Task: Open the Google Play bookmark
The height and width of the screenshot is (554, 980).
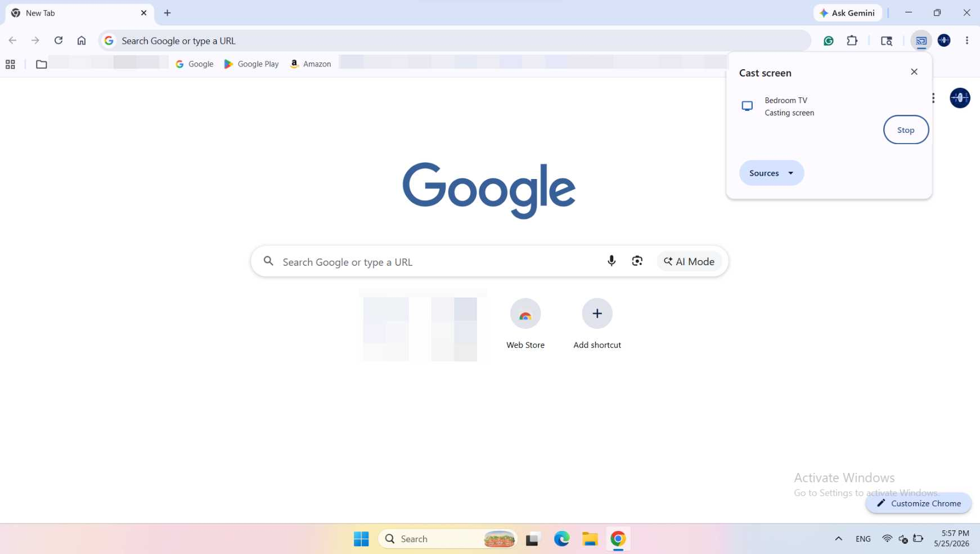Action: click(251, 64)
